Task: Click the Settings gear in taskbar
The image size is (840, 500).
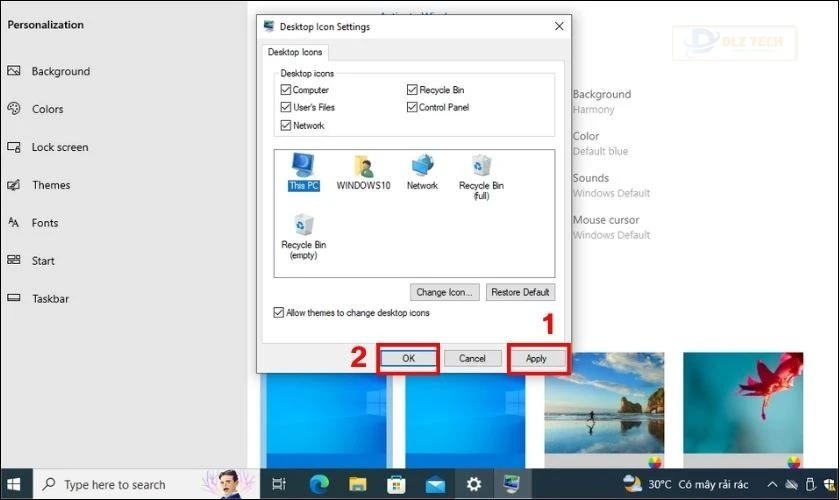Action: pyautogui.click(x=474, y=484)
